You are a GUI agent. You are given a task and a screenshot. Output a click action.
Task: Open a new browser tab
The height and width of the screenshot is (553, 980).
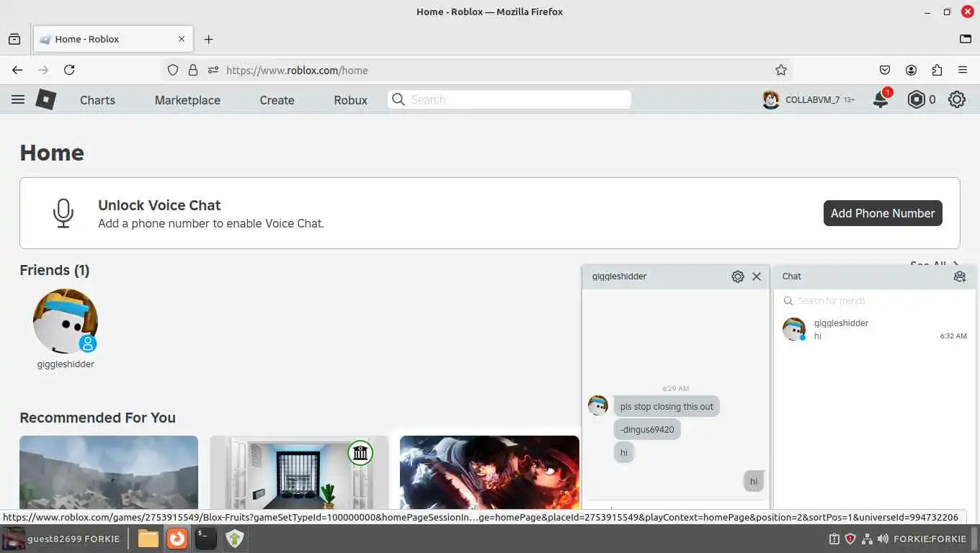point(208,39)
